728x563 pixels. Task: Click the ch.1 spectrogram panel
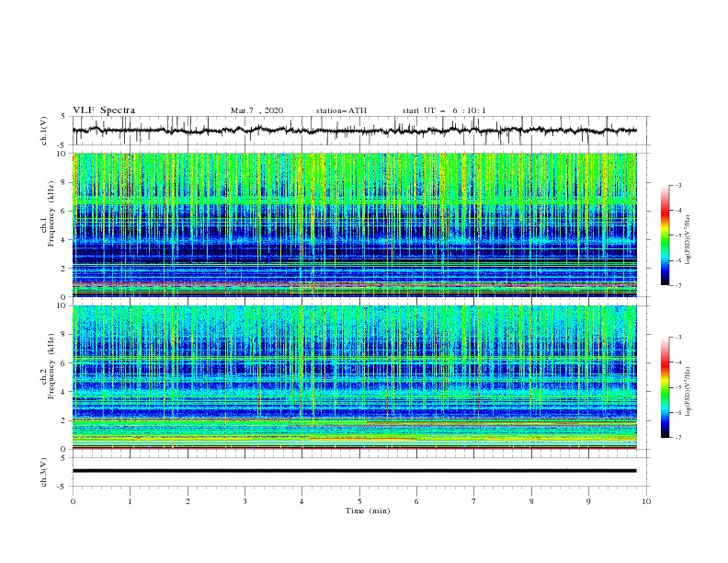pyautogui.click(x=355, y=224)
